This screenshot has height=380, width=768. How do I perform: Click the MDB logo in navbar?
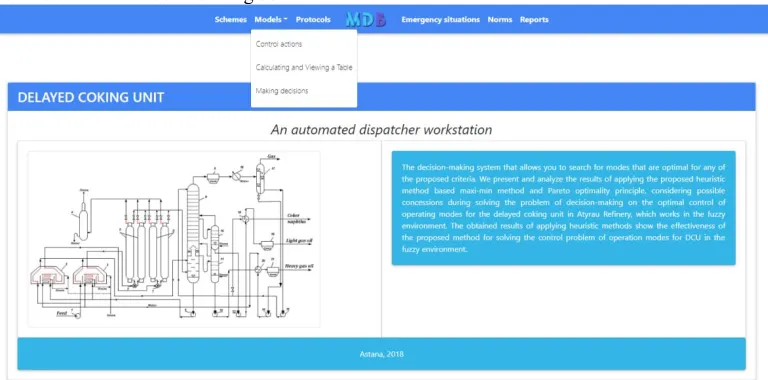coord(366,20)
